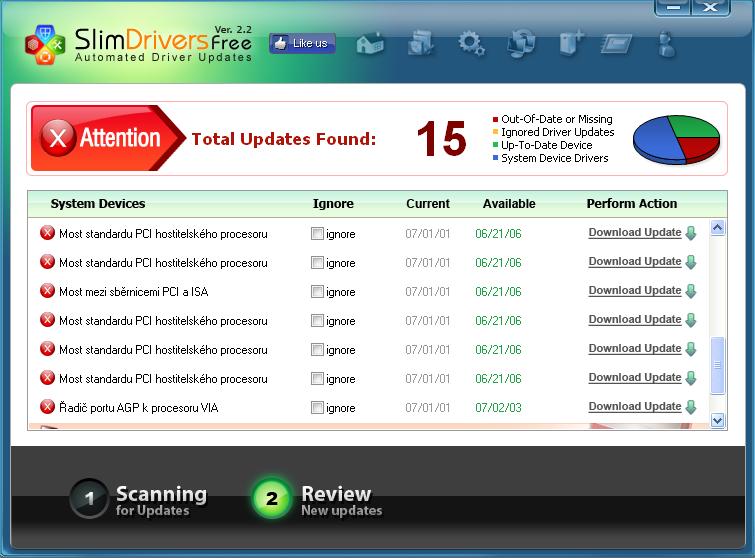Click the large number 15

tap(442, 139)
